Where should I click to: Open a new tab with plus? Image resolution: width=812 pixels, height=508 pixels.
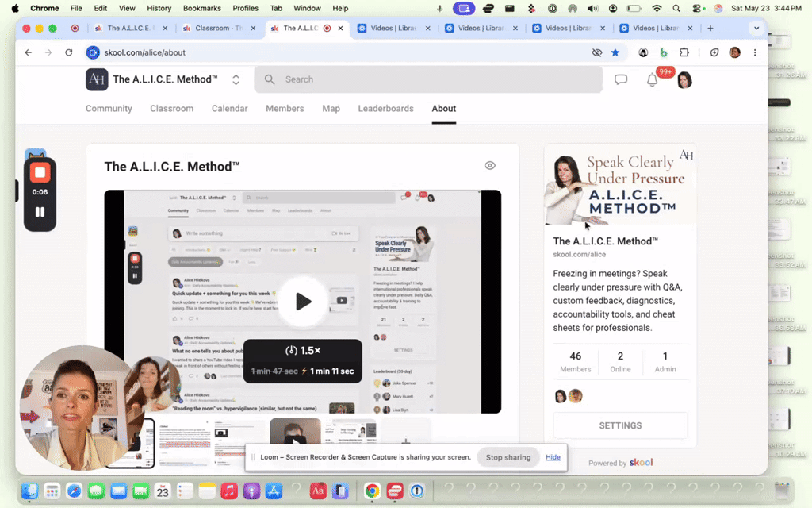tap(710, 29)
